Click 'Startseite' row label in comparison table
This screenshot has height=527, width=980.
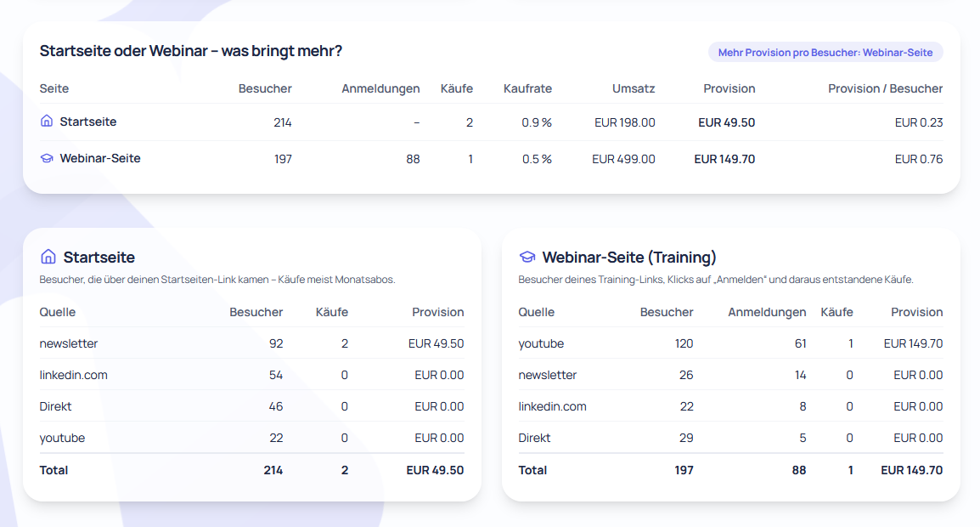pyautogui.click(x=88, y=122)
